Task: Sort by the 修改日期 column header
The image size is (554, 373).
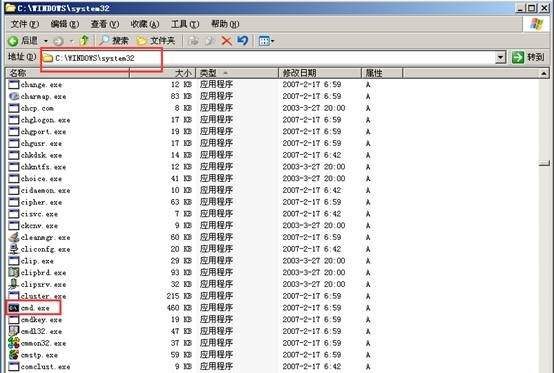Action: [x=320, y=73]
